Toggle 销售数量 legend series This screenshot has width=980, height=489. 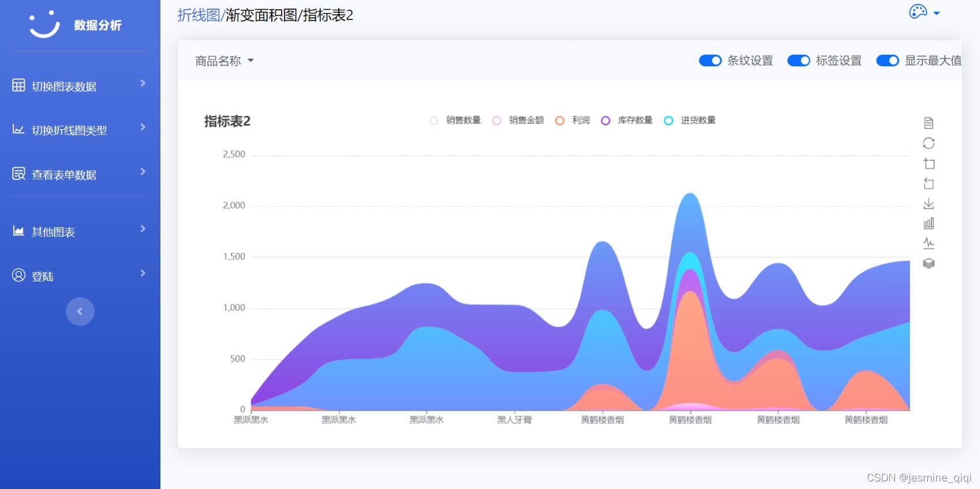pos(455,120)
